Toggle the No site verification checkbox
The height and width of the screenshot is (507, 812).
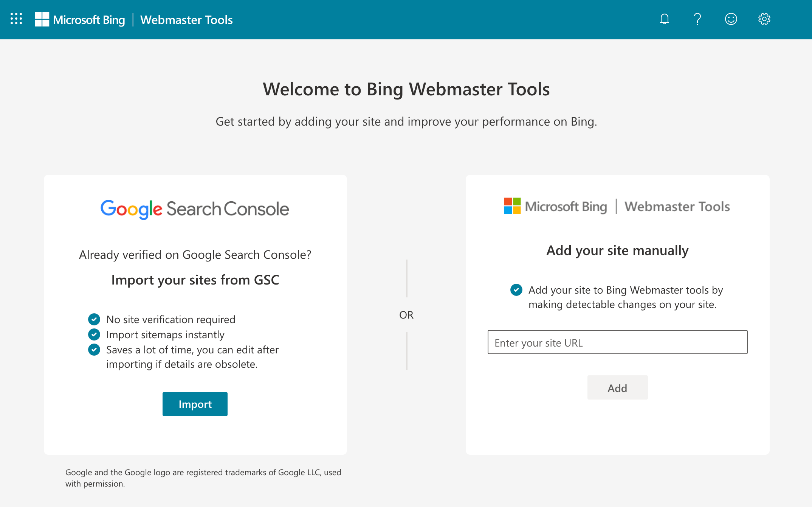click(95, 319)
